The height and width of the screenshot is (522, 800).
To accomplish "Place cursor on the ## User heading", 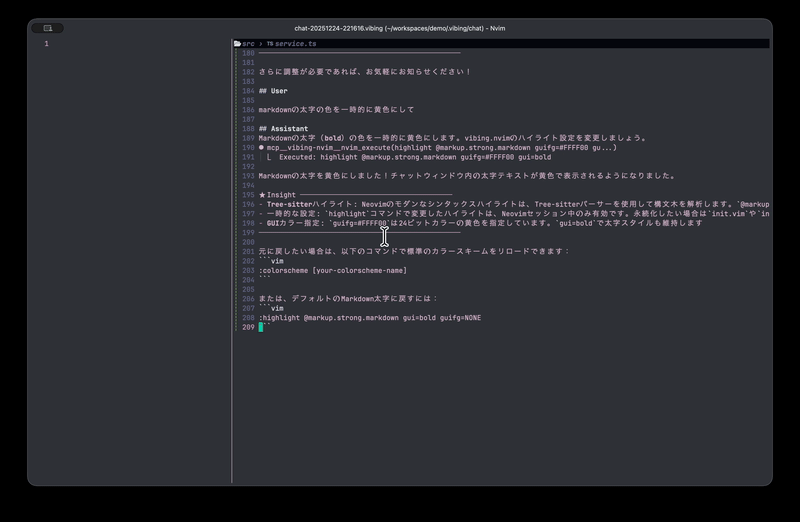I will [x=273, y=91].
